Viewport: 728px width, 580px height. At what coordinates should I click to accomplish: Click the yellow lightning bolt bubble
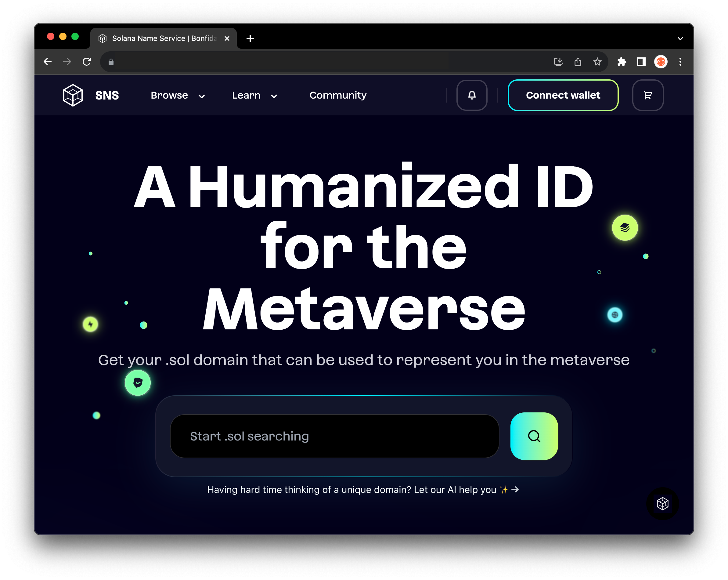91,324
